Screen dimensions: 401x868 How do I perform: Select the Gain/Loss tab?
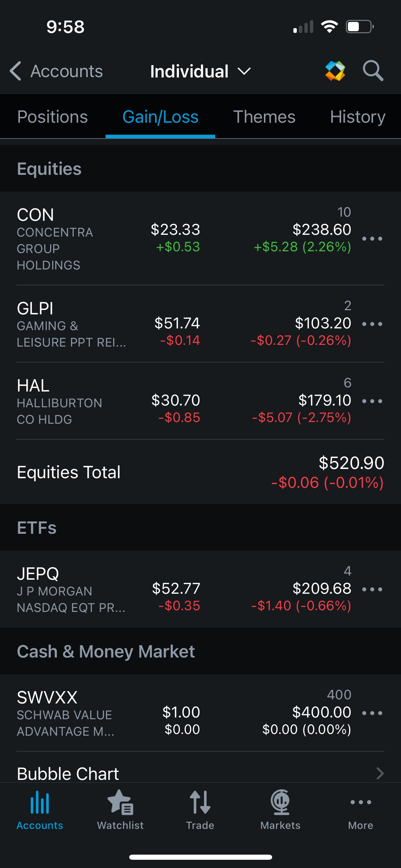click(x=160, y=117)
